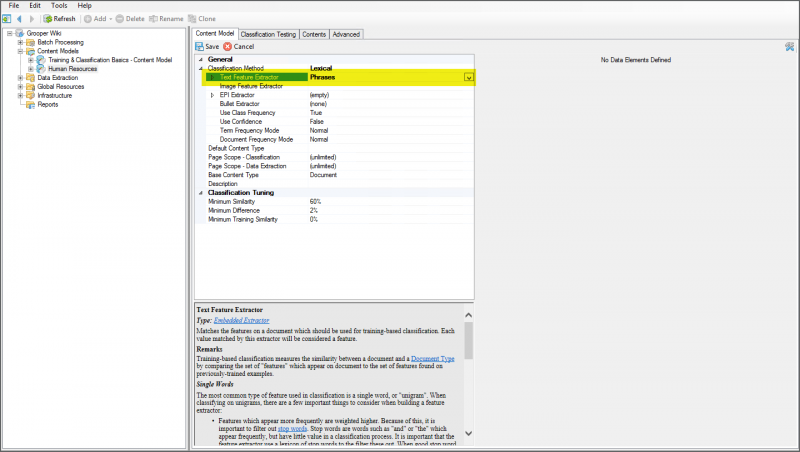The image size is (800, 452).
Task: Refresh the node tree
Action: 60,19
